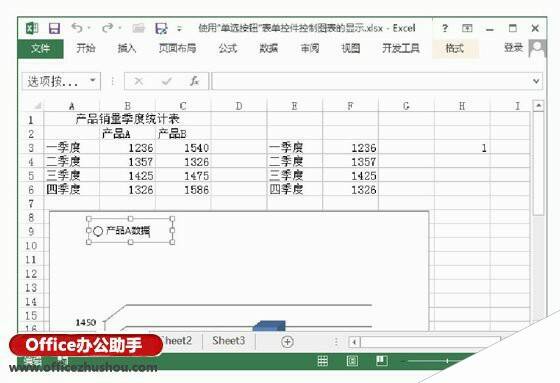Switch to the 开始 ribbon tab
The width and height of the screenshot is (560, 383).
pyautogui.click(x=86, y=48)
